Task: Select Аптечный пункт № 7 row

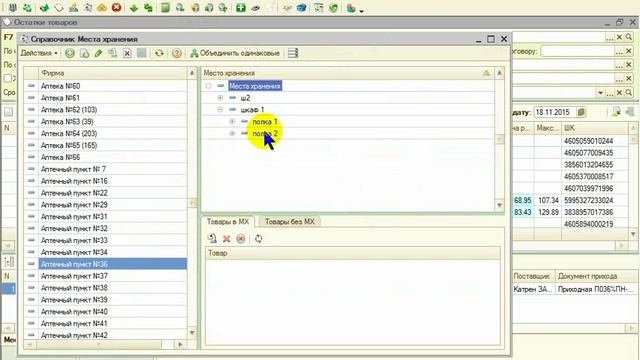Action: tap(113, 169)
